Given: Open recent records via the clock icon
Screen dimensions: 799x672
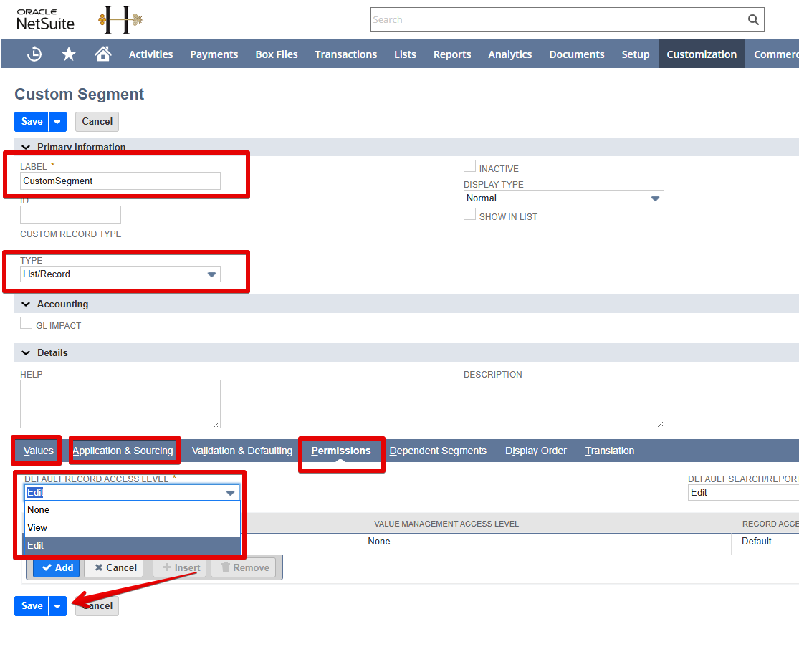Looking at the screenshot, I should click(x=34, y=54).
